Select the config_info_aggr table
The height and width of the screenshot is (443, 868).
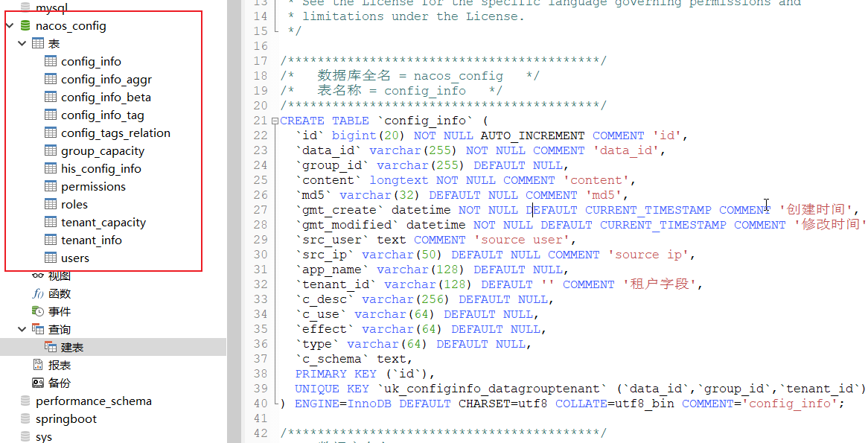point(106,80)
